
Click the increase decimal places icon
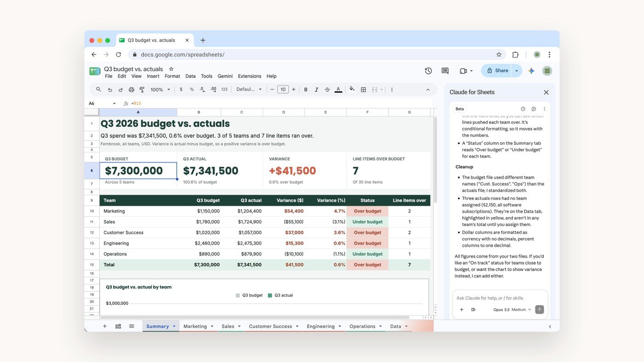213,90
